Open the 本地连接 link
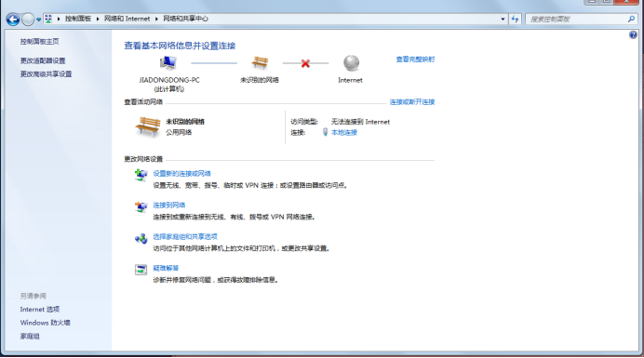The width and height of the screenshot is (644, 358). [x=344, y=133]
